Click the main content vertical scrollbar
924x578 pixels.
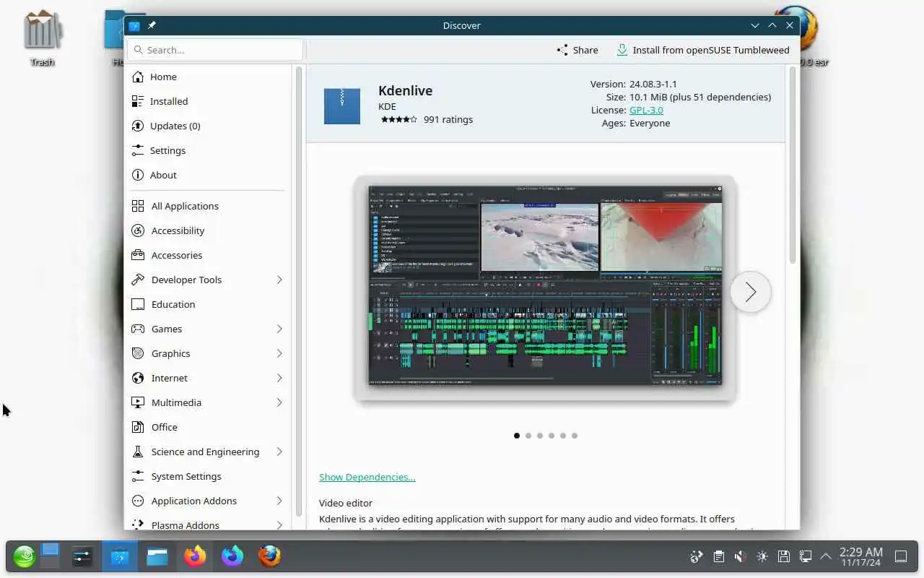pyautogui.click(x=792, y=165)
